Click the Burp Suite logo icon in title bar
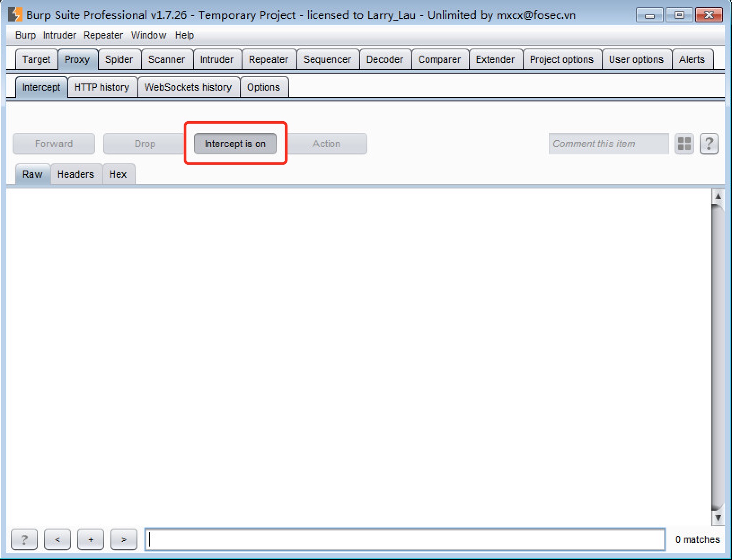Screen dimensions: 732x560 pos(15,14)
